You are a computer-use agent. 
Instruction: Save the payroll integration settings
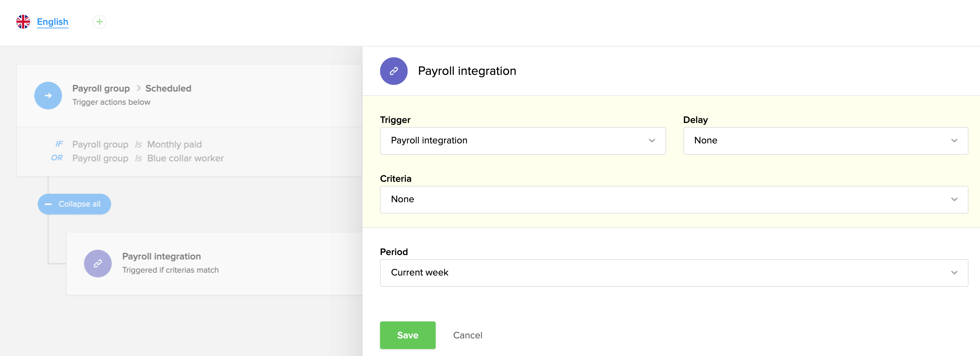[408, 335]
